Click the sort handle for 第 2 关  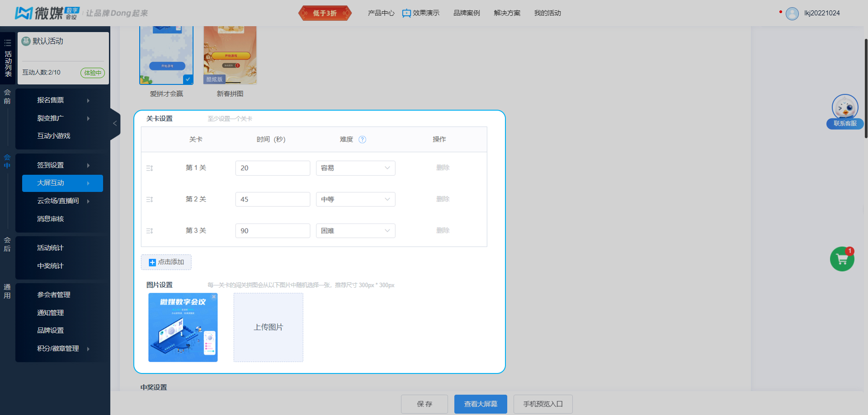click(x=150, y=199)
